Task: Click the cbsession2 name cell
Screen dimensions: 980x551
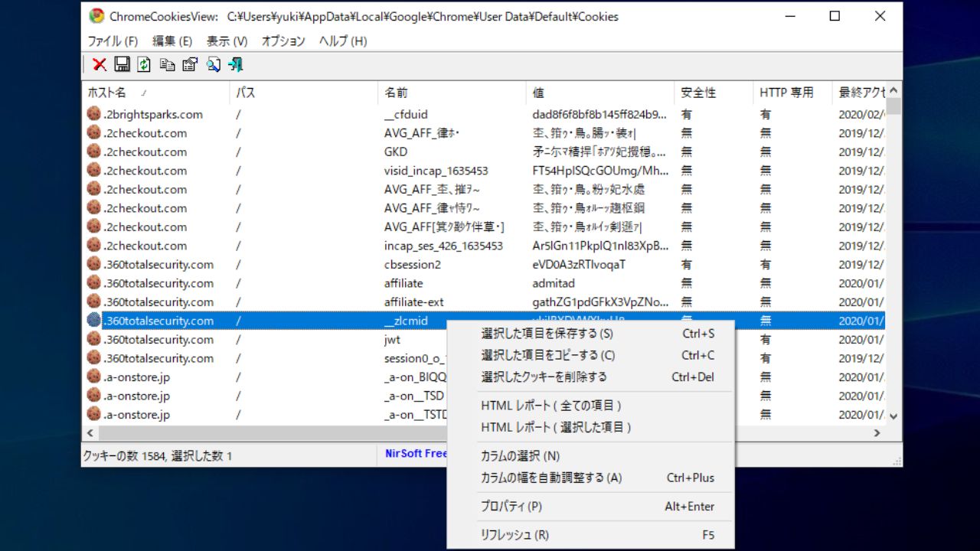Action: [412, 265]
